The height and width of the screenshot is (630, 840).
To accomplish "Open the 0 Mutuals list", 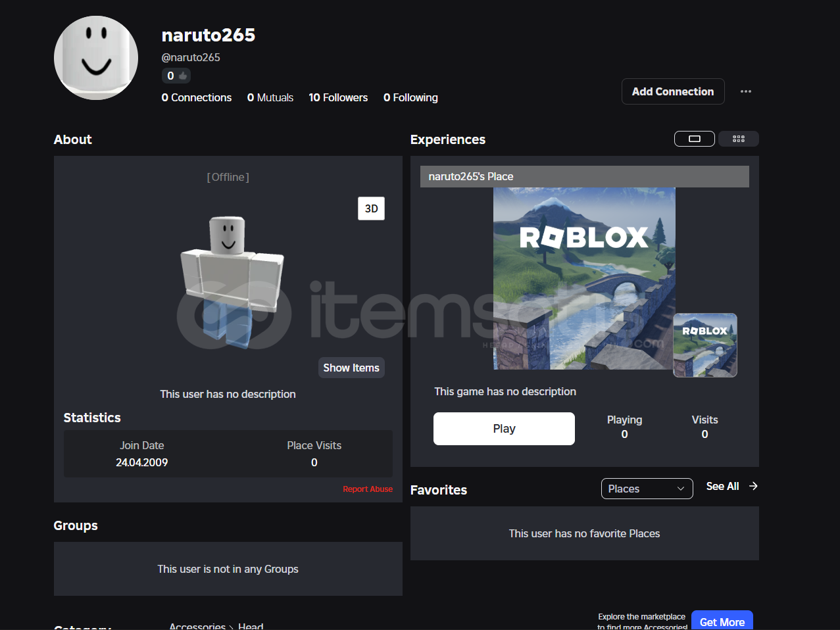I will (x=270, y=97).
